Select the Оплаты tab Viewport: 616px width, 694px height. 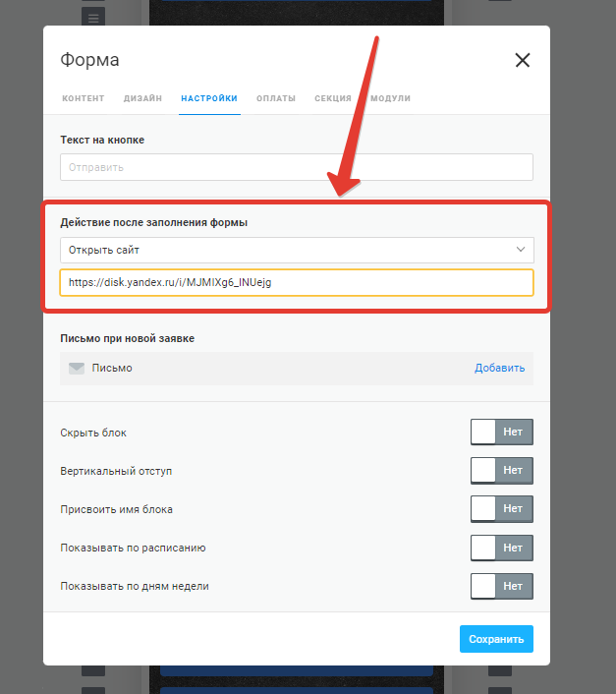click(x=276, y=98)
